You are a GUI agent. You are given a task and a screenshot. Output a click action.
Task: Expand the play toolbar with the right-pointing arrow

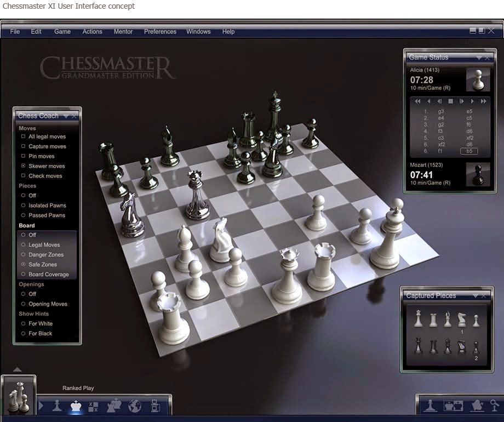[x=41, y=406]
